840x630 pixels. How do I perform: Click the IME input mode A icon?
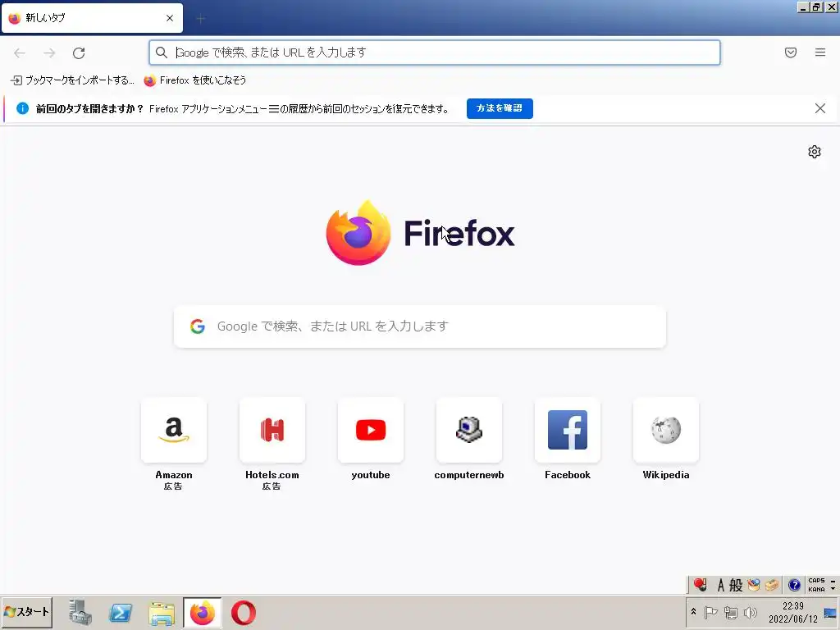pos(720,585)
